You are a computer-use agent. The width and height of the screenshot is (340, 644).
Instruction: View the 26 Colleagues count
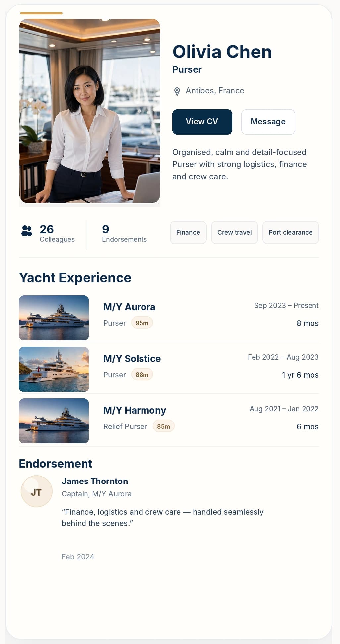click(x=57, y=234)
